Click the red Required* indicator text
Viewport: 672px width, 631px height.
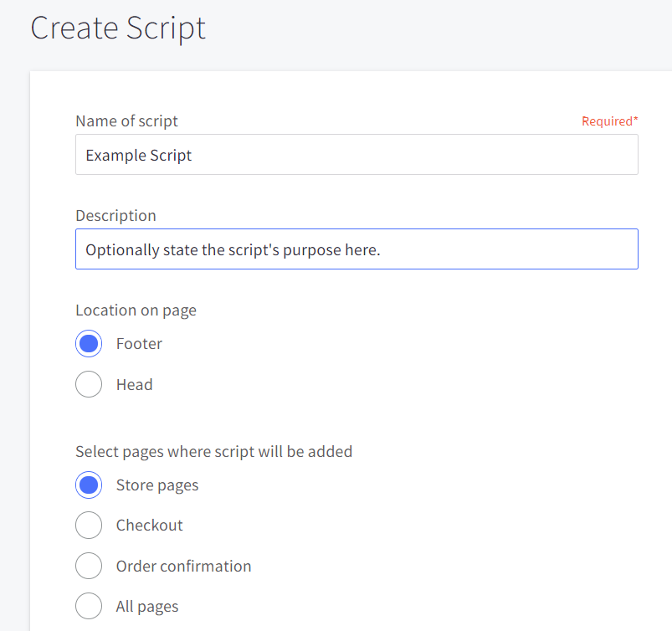(610, 121)
